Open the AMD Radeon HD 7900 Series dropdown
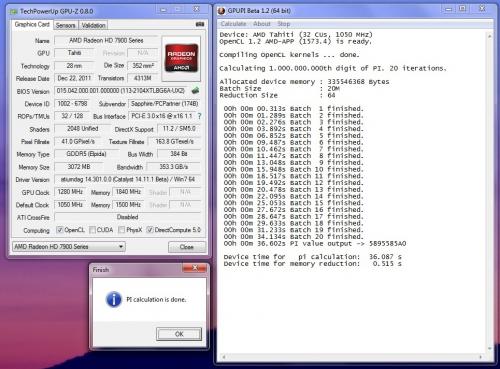Viewport: 500px width, 369px height. [68, 247]
